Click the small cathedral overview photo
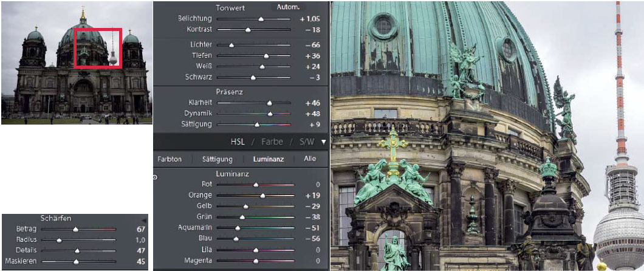 click(x=77, y=63)
